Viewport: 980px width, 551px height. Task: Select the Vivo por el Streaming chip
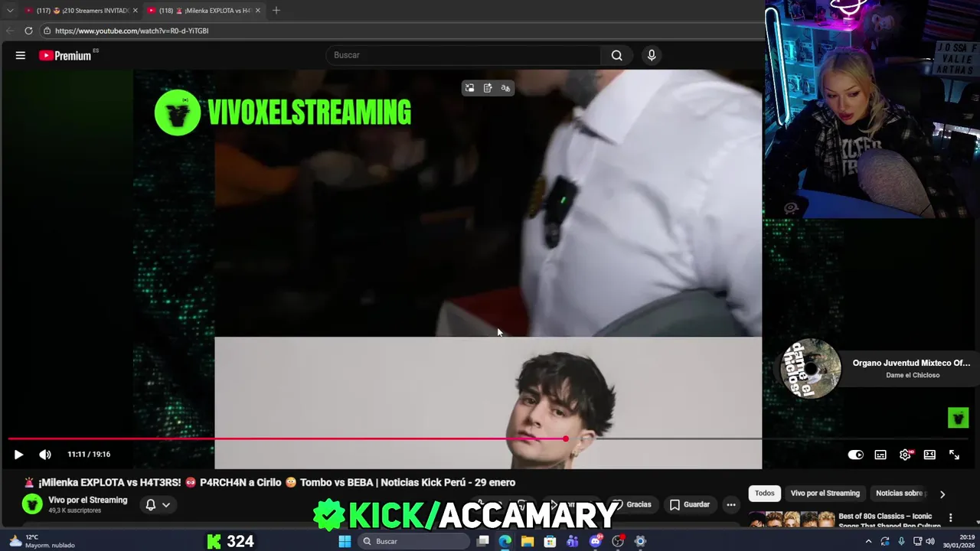[x=825, y=494]
